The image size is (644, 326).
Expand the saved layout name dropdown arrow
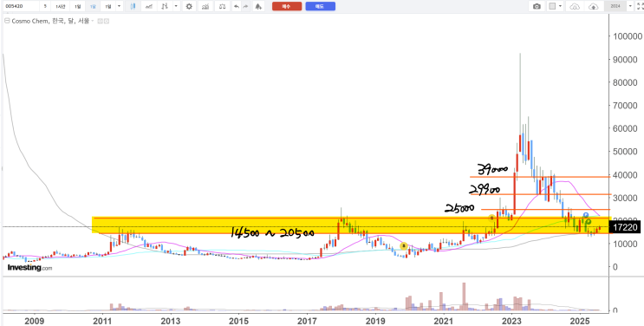630,6
